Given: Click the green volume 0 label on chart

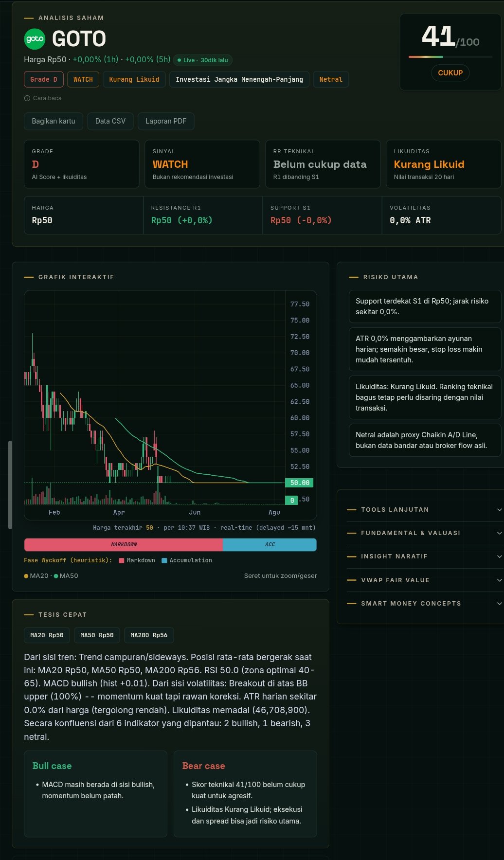Looking at the screenshot, I should point(291,500).
